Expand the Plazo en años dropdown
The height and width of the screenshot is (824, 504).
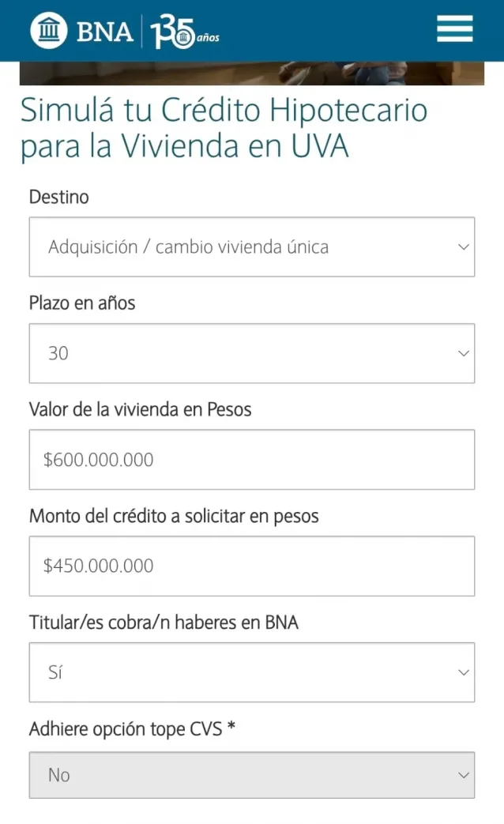tap(252, 353)
